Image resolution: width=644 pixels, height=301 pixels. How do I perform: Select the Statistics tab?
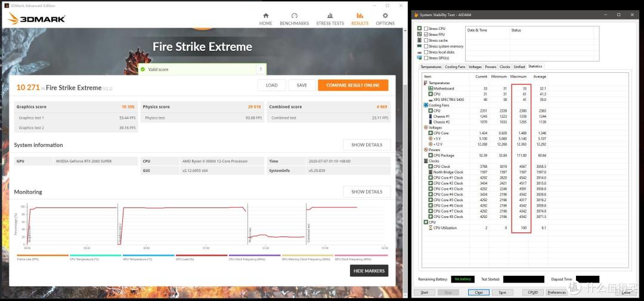click(535, 66)
